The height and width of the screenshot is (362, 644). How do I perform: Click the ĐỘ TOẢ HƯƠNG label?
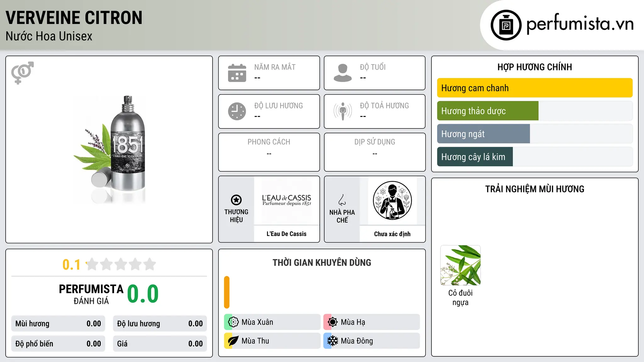click(384, 106)
